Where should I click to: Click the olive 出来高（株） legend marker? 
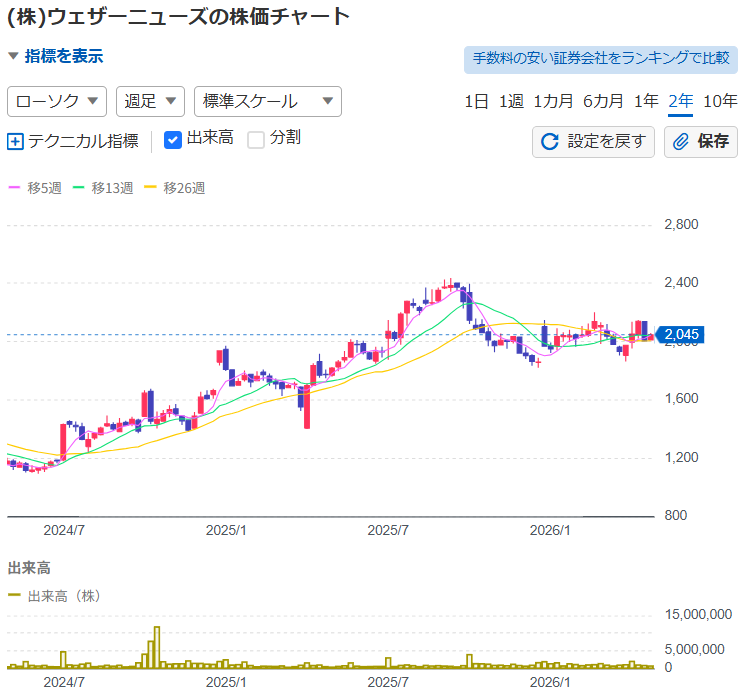14,595
